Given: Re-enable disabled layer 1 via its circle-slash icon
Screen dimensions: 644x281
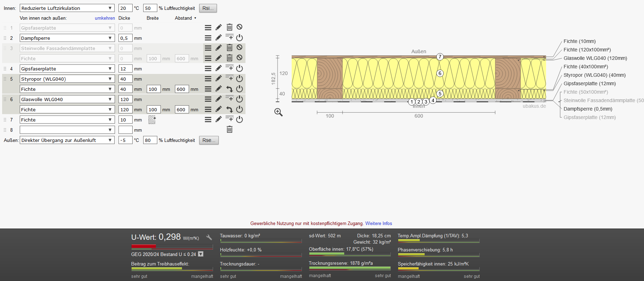Looking at the screenshot, I should (239, 27).
